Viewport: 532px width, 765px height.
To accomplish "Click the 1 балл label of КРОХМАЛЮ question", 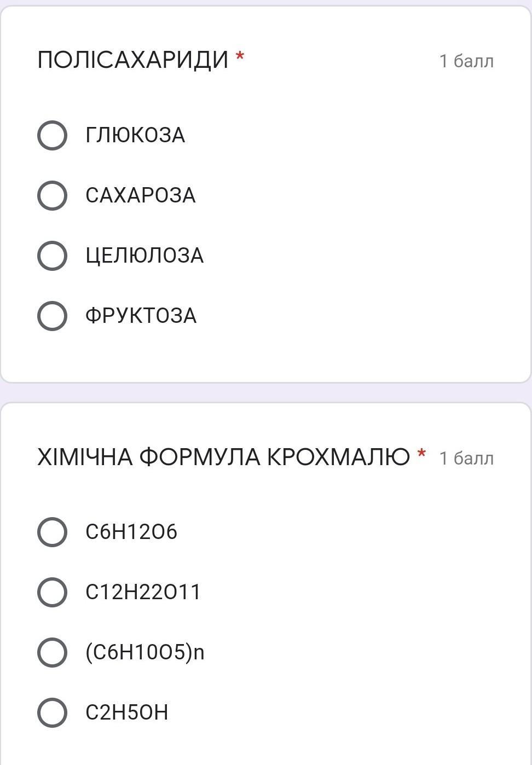I will (x=466, y=458).
